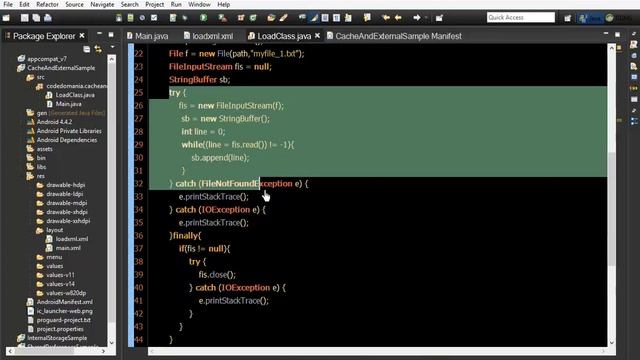The width and height of the screenshot is (640, 360).
Task: Select the Android 4.4.2 library
Action: 49,122
